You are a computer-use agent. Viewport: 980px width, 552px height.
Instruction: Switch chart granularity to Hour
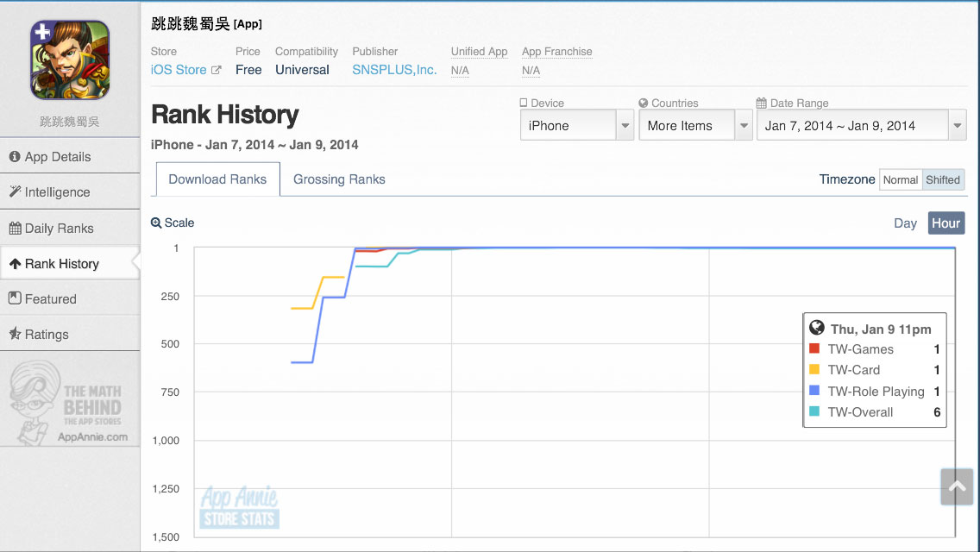(x=945, y=223)
